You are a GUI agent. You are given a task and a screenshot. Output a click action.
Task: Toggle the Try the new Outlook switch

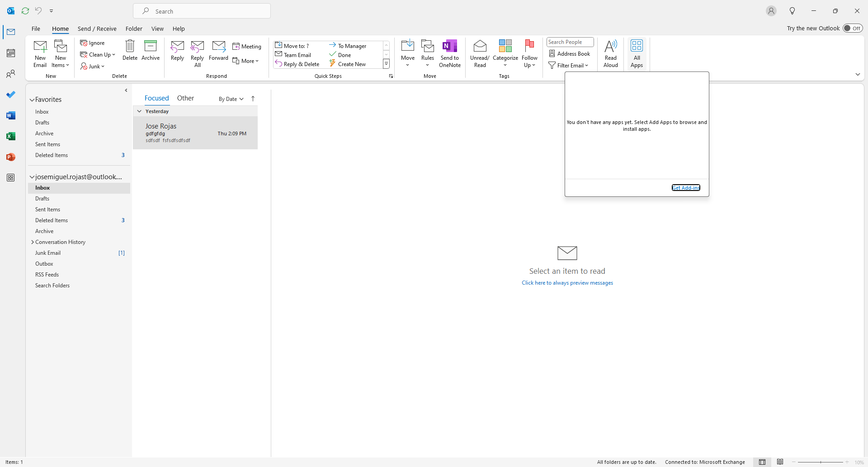[x=852, y=28]
